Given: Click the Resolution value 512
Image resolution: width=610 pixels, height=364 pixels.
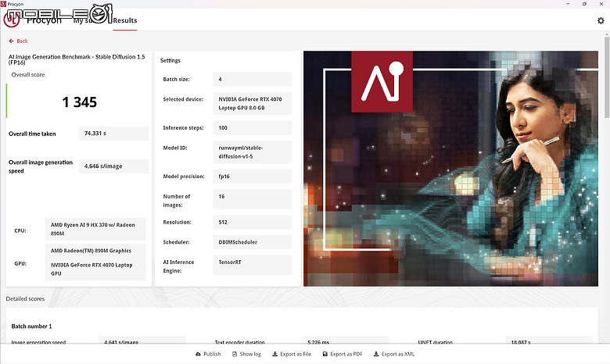Looking at the screenshot, I should [252, 222].
